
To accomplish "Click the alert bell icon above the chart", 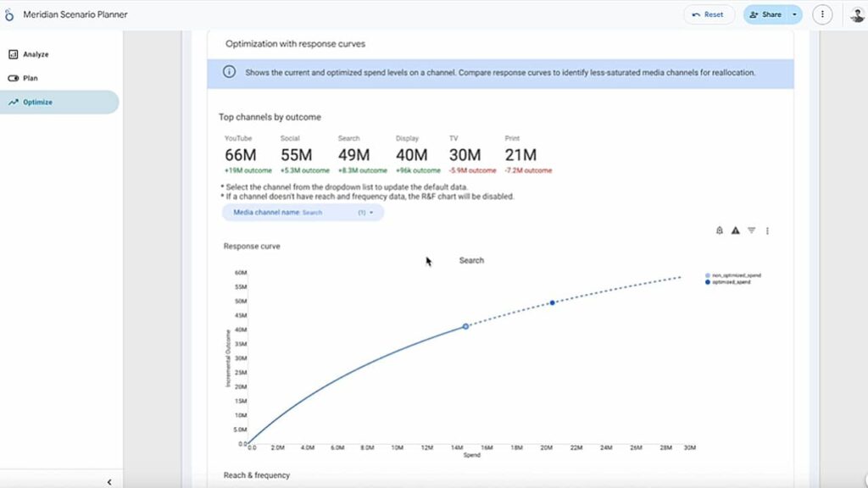I will pos(719,230).
